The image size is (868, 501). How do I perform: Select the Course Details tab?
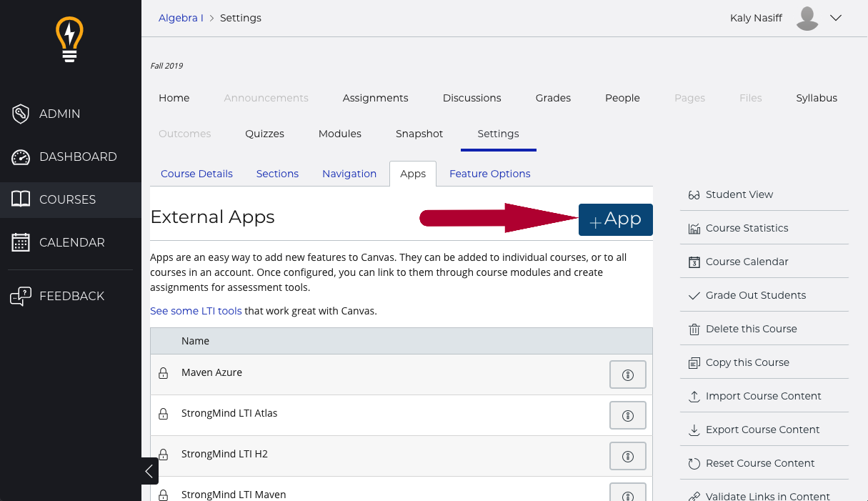coord(196,174)
